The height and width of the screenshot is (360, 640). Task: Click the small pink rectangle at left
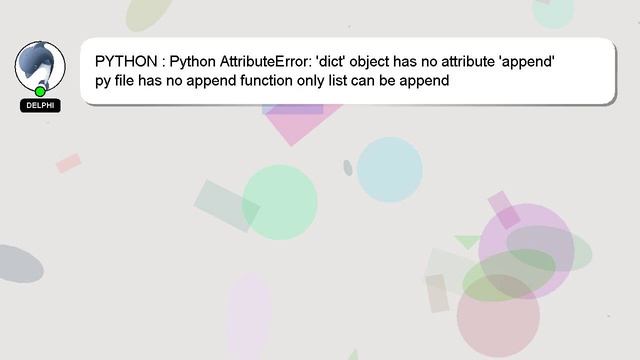point(69,163)
